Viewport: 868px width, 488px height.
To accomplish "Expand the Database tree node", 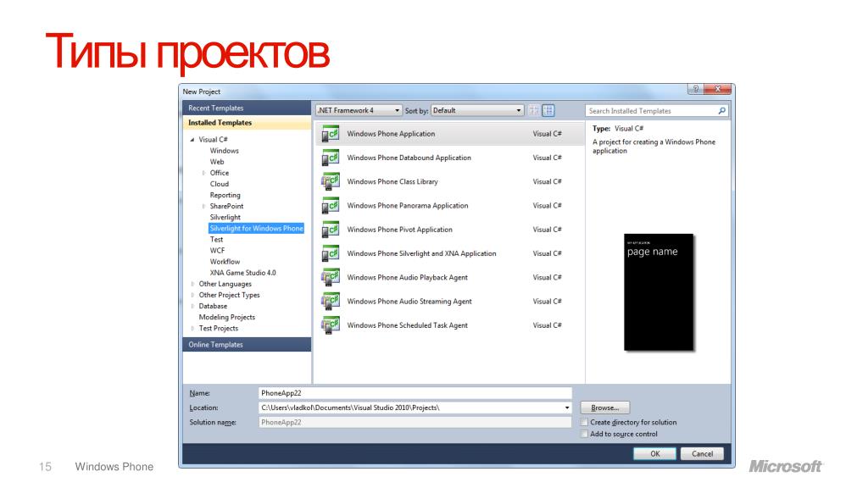I will pyautogui.click(x=192, y=306).
